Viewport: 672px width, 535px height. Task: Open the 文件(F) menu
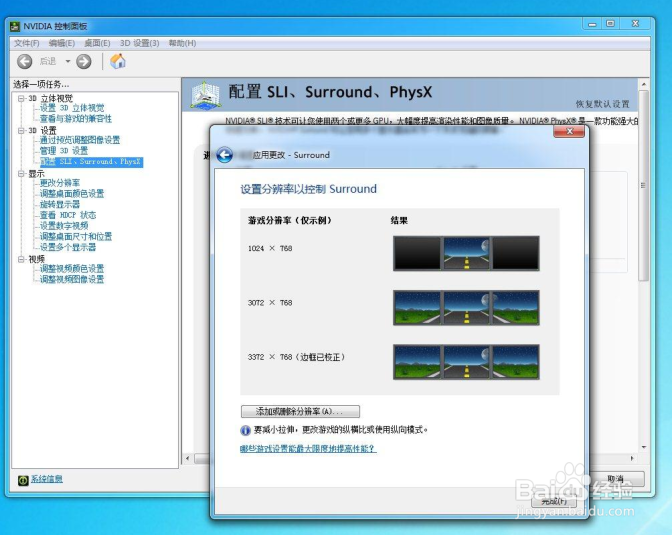[x=27, y=43]
